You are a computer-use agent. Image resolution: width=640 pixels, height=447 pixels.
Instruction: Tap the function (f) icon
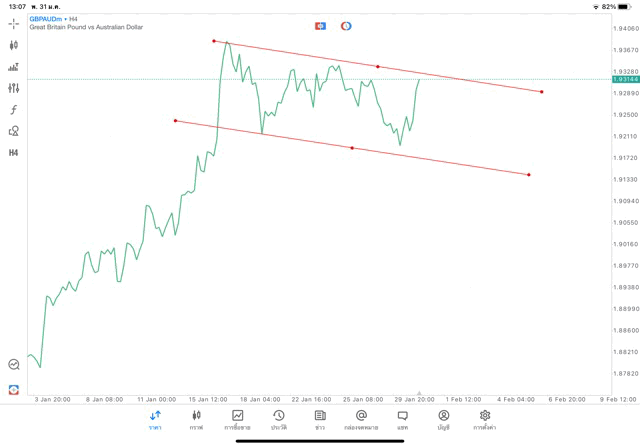[14, 110]
